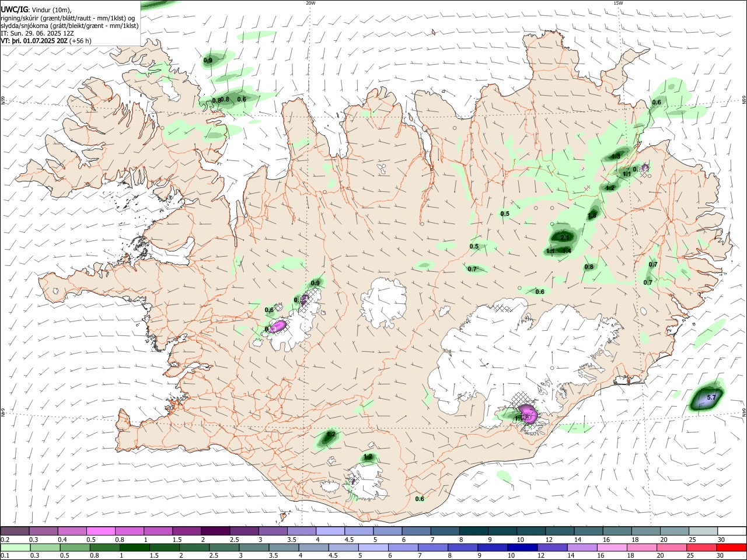Click the 'slydda/snjókoma' description line
Image resolution: width=747 pixels, height=560 pixels.
point(69,26)
